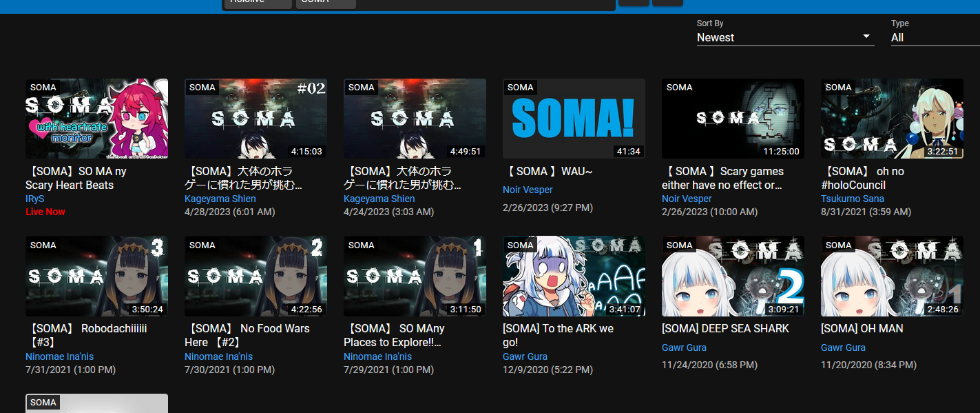Visit Noir Vesper channel under the WAU~ video
The height and width of the screenshot is (413, 980).
click(x=528, y=190)
